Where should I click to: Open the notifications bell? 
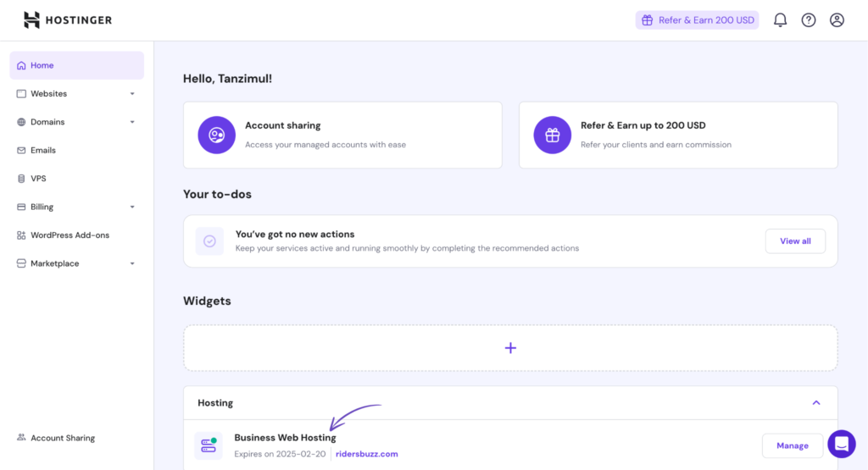point(780,20)
